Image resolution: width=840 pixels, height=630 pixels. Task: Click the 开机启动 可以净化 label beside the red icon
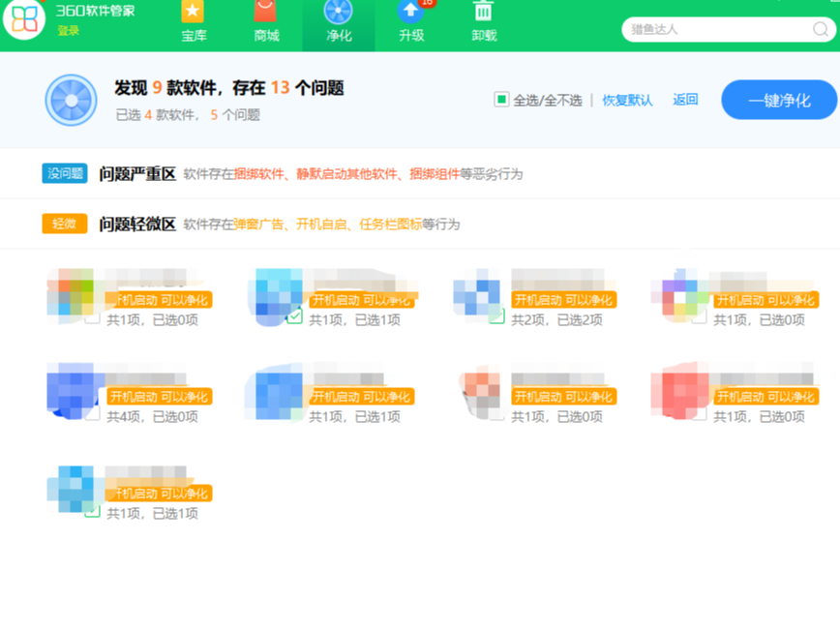tap(766, 397)
